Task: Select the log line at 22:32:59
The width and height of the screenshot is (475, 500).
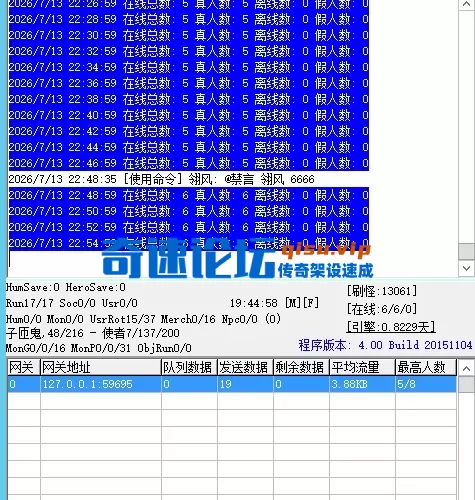Action: (189, 51)
